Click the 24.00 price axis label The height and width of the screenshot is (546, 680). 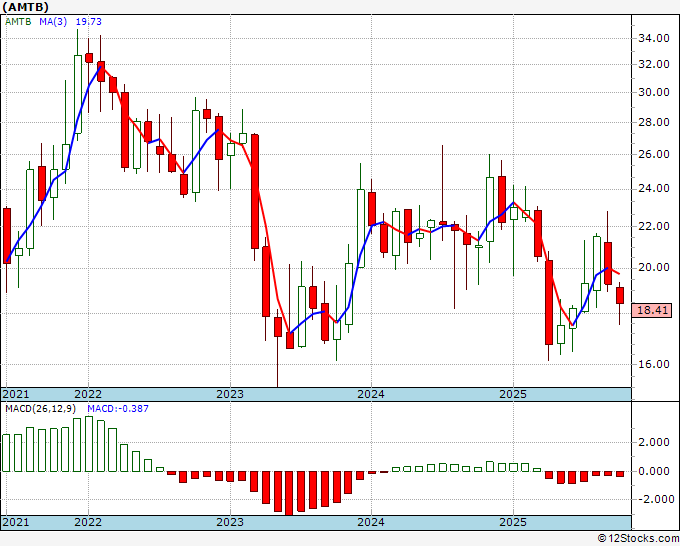(653, 189)
